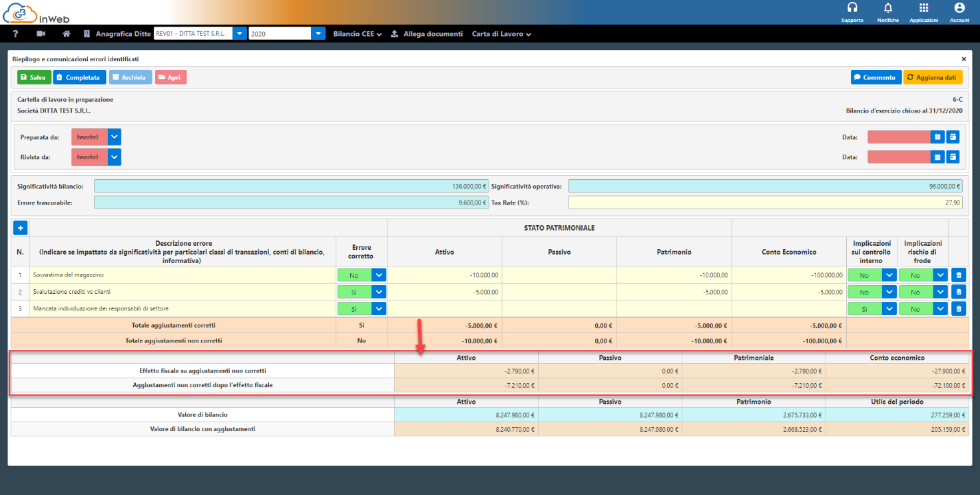This screenshot has height=495, width=980.
Task: Edit description 'Svalutazione crediti vs clienti'
Action: coord(183,292)
